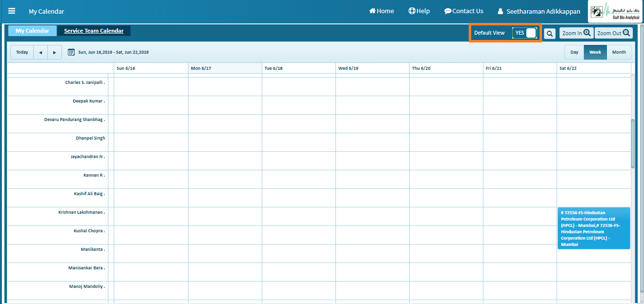Open Seetharaman Adikkappan user profile
Image resolution: width=644 pixels, height=304 pixels.
click(x=539, y=11)
